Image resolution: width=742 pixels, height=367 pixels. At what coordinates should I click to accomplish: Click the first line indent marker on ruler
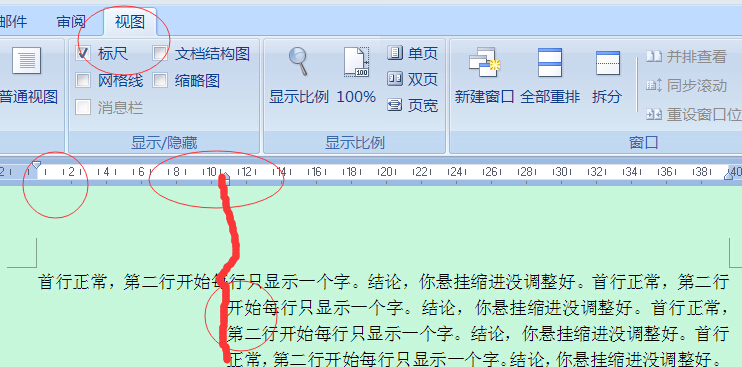coord(36,165)
